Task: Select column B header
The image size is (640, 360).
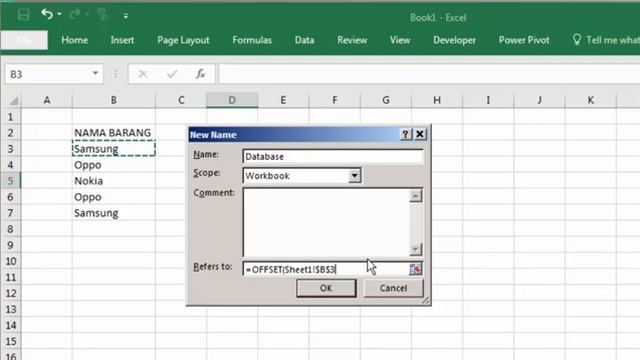Action: 114,100
